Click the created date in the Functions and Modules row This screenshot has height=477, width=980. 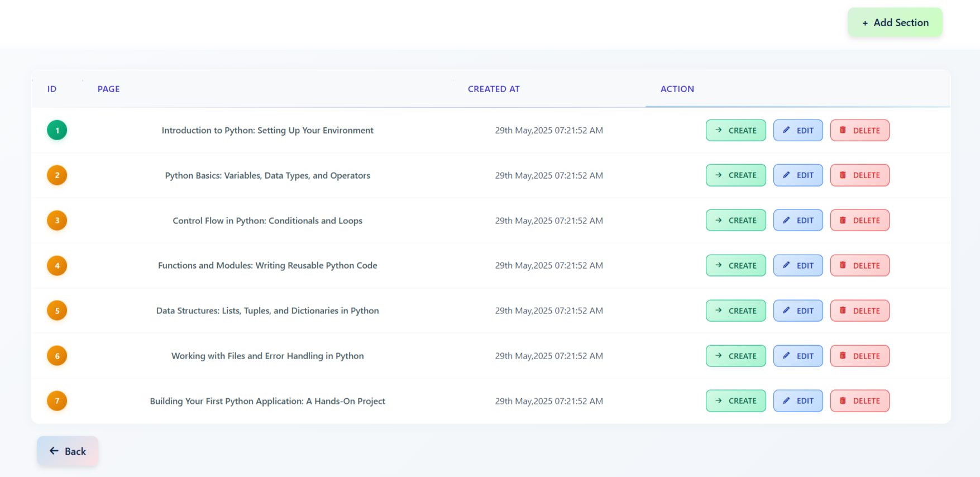click(549, 265)
